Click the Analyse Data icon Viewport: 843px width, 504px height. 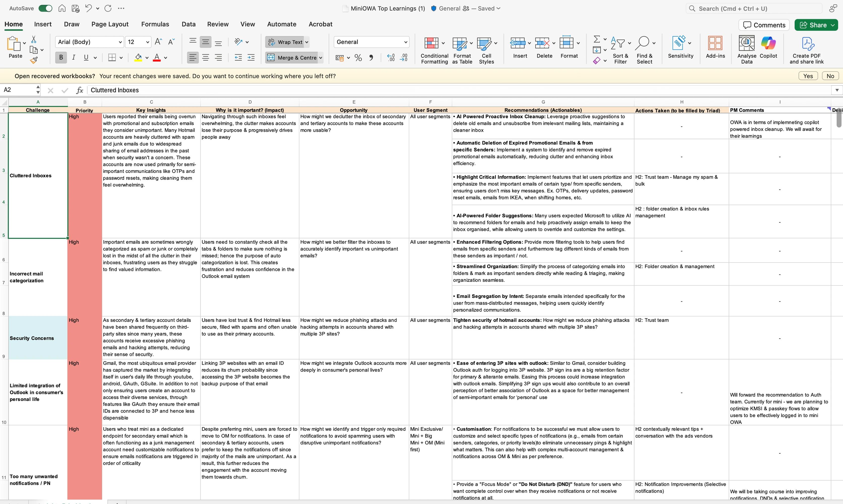pyautogui.click(x=746, y=43)
